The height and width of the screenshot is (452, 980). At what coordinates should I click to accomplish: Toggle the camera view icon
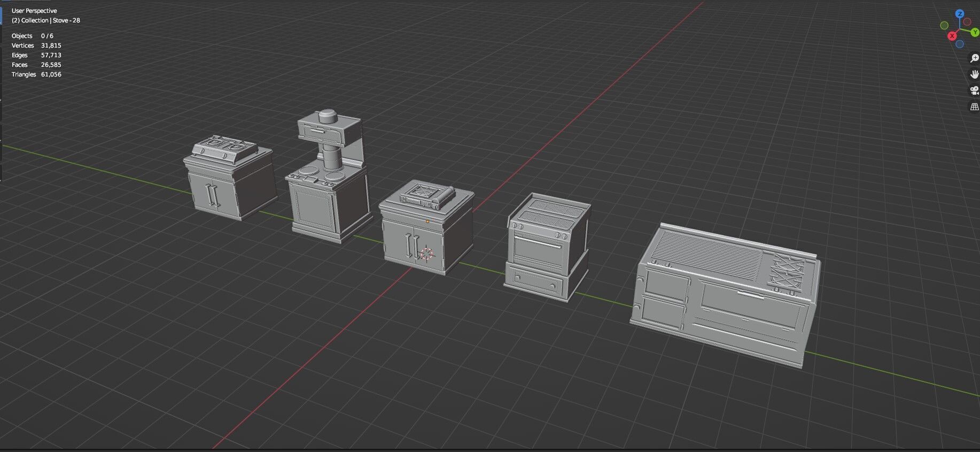pyautogui.click(x=975, y=90)
